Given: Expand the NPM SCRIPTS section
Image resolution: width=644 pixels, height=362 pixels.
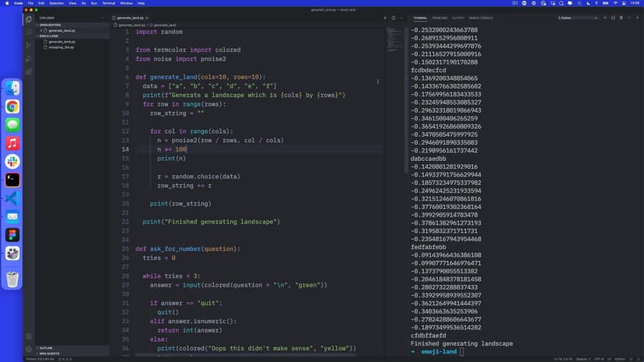Looking at the screenshot, I should (49, 353).
